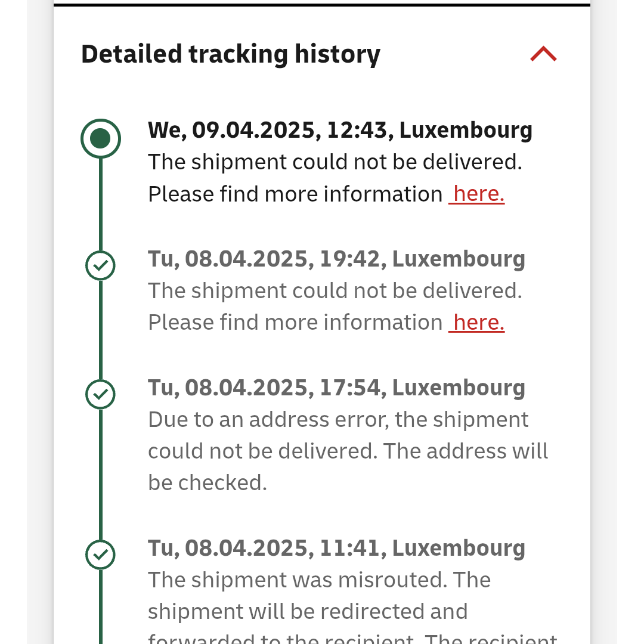Click the timeline segment between 17:54 and 11:41
This screenshot has height=644, width=644.
(101, 475)
